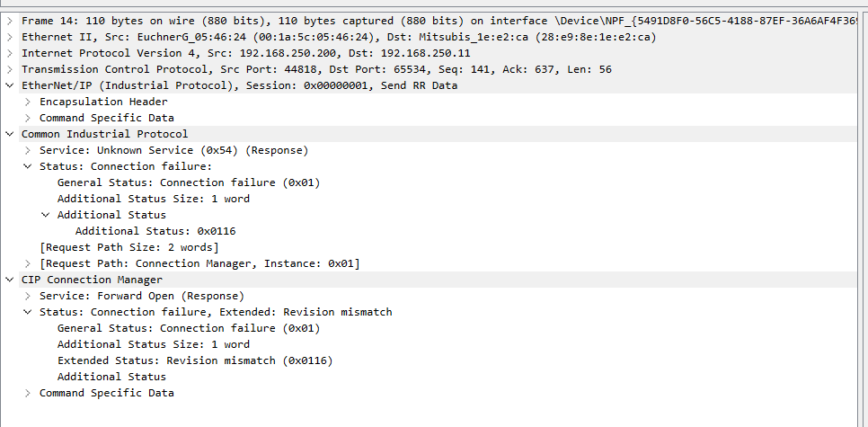
Task: Expand the Frame 14 details row
Action: point(9,21)
